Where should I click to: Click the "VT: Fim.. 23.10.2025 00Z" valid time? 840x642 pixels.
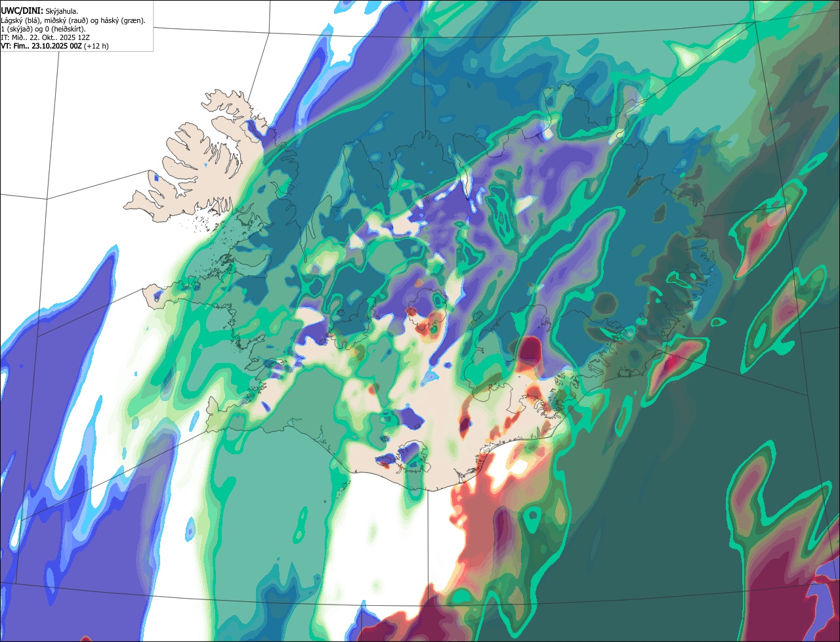click(x=41, y=46)
